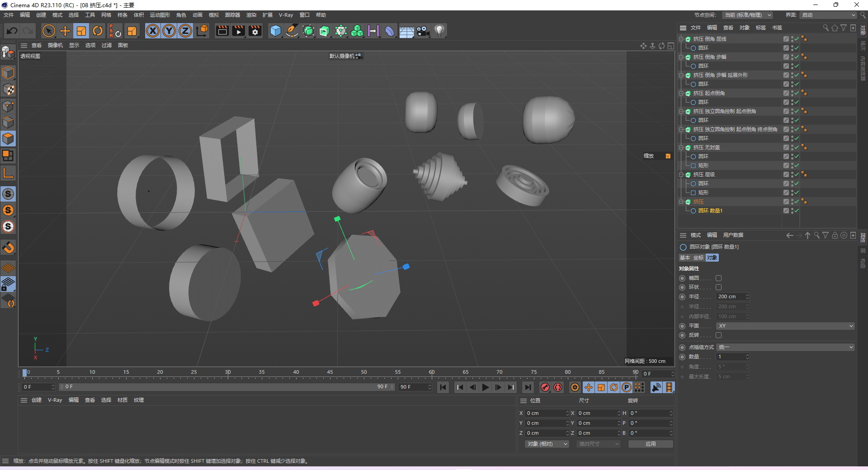Select the Move tool in top toolbar

click(65, 31)
